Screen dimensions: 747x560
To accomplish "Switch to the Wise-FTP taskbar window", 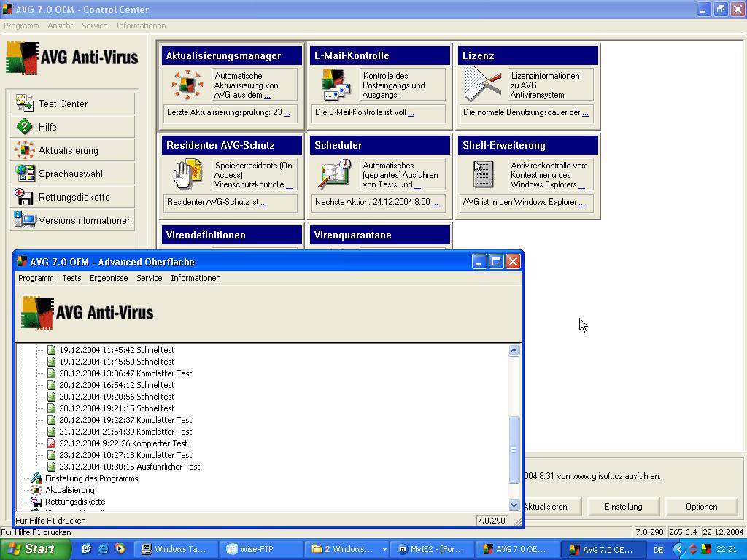I will point(260,549).
